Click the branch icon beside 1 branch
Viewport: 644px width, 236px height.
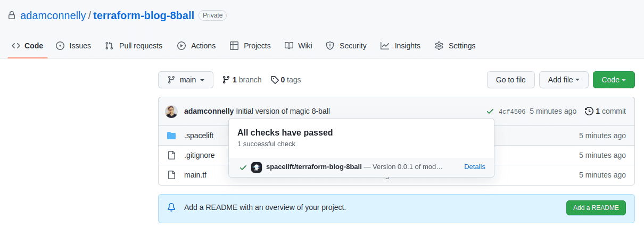coord(226,80)
